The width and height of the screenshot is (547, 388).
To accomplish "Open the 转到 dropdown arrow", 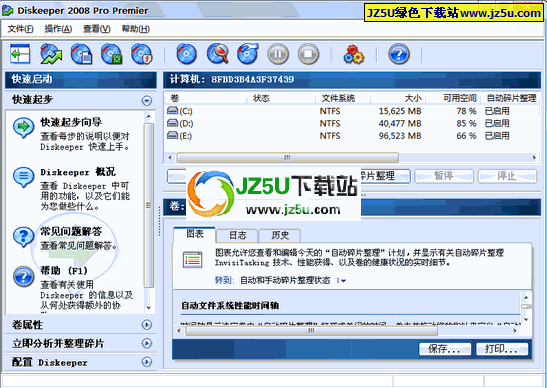I will pyautogui.click(x=342, y=281).
